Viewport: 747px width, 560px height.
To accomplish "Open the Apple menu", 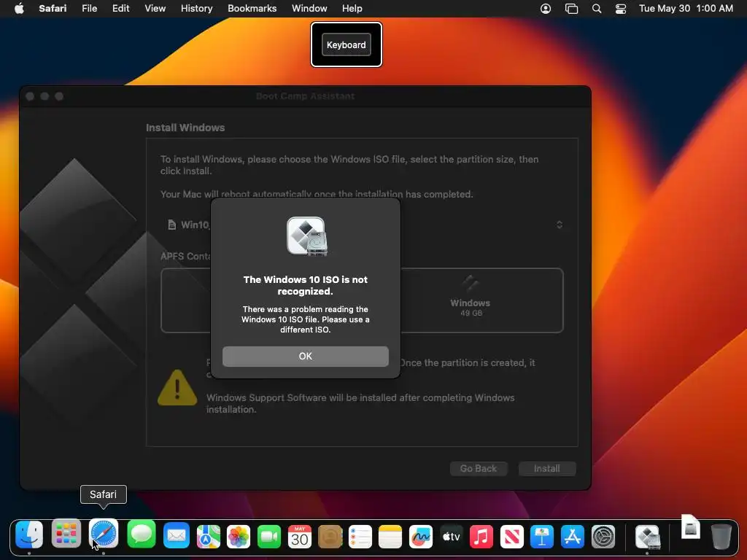I will point(19,8).
